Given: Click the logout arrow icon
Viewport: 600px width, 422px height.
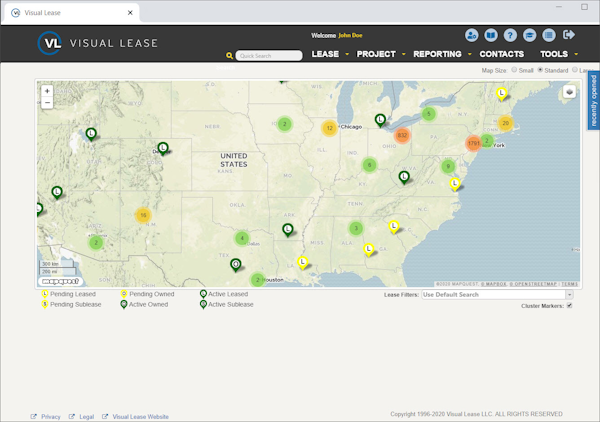Looking at the screenshot, I should 569,35.
